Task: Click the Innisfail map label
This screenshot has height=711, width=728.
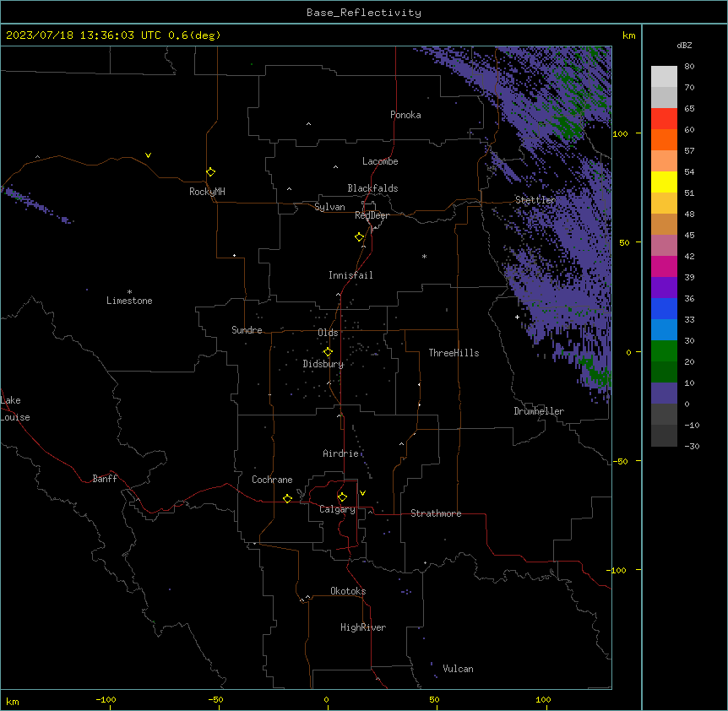Action: [350, 275]
